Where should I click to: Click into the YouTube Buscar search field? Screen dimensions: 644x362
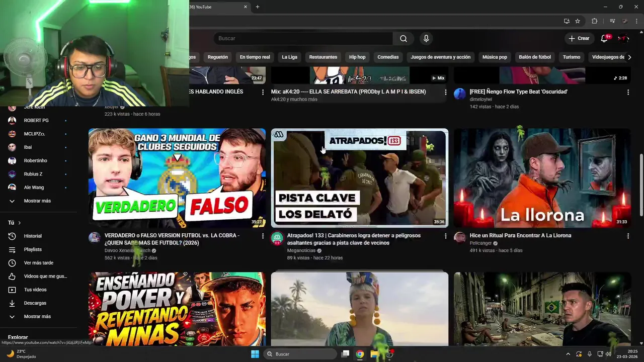point(303,39)
